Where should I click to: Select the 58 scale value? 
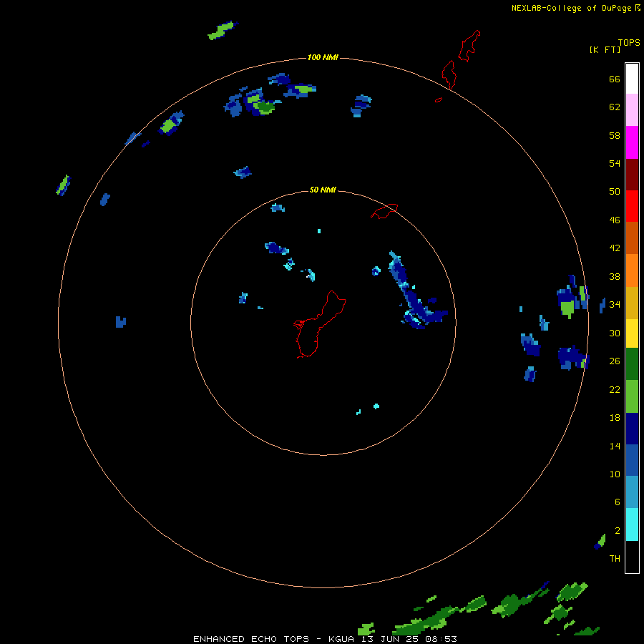point(615,135)
